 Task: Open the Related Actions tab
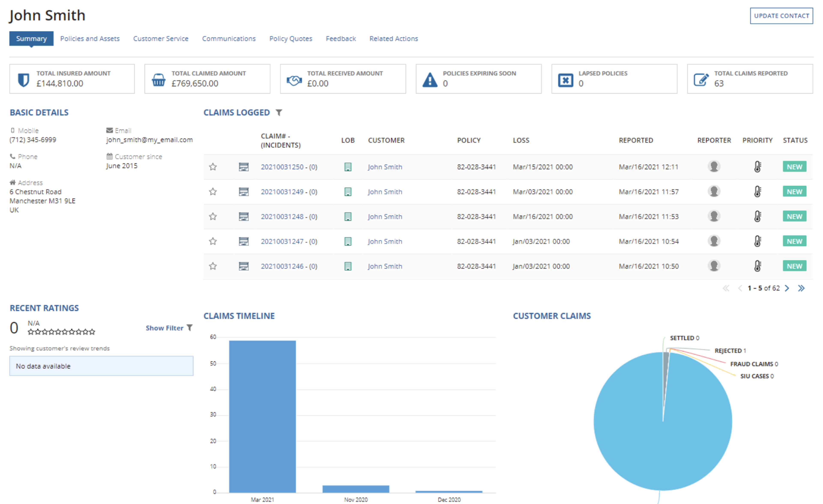coord(393,39)
